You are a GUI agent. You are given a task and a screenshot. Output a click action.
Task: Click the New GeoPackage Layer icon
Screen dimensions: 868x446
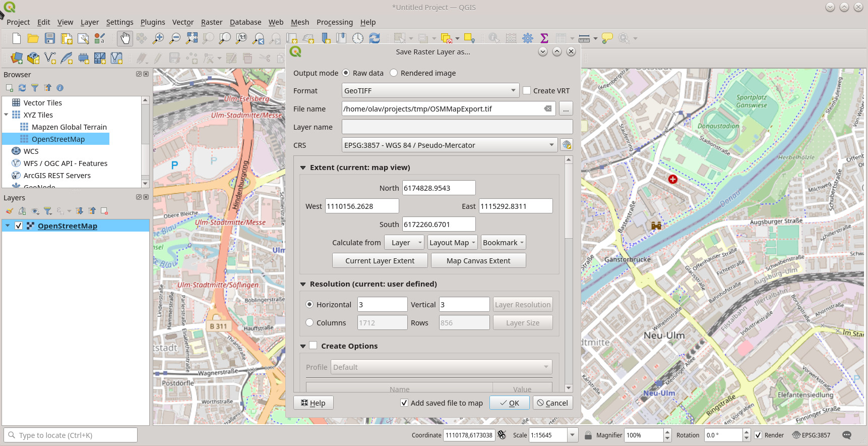(33, 58)
